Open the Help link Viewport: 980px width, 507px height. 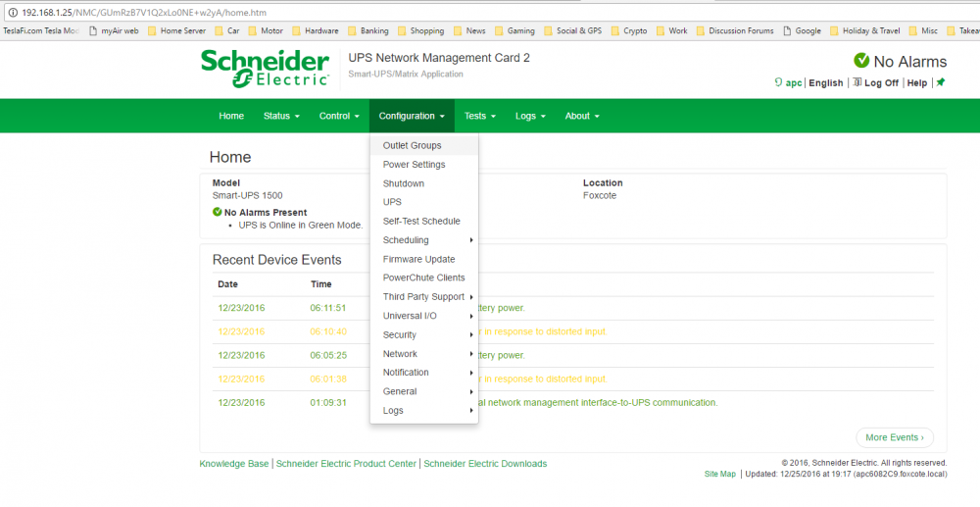click(x=917, y=82)
